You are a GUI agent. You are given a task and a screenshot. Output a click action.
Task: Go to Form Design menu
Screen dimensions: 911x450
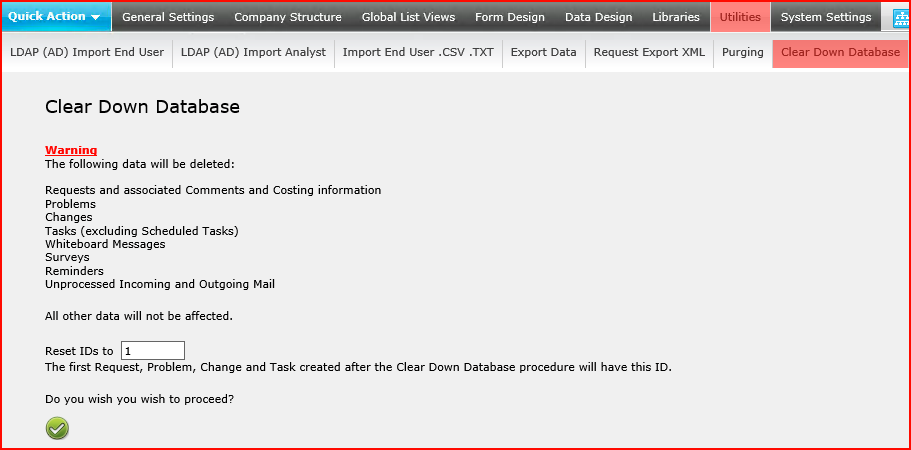click(x=510, y=17)
